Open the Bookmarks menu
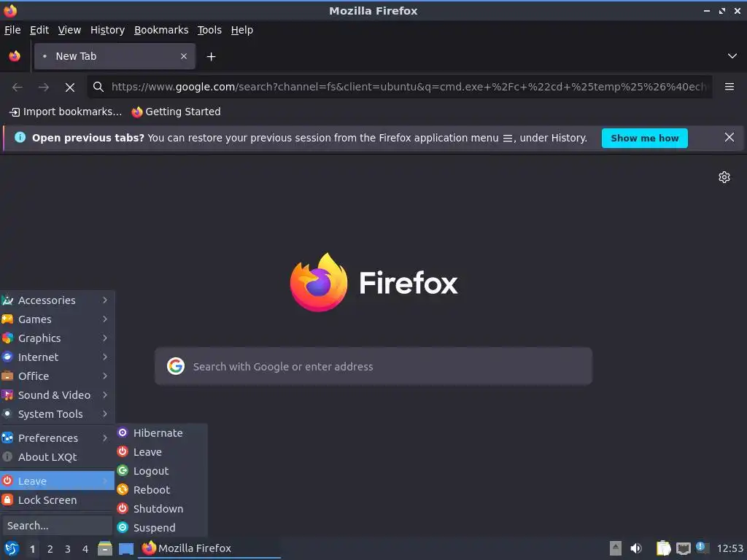This screenshot has height=560, width=747. coord(161,30)
